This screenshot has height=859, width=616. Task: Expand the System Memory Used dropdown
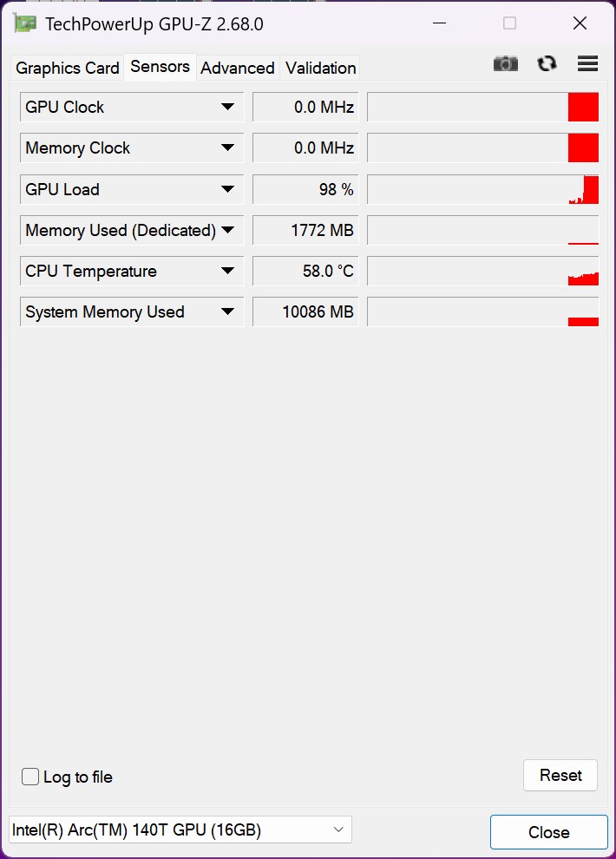tap(227, 311)
